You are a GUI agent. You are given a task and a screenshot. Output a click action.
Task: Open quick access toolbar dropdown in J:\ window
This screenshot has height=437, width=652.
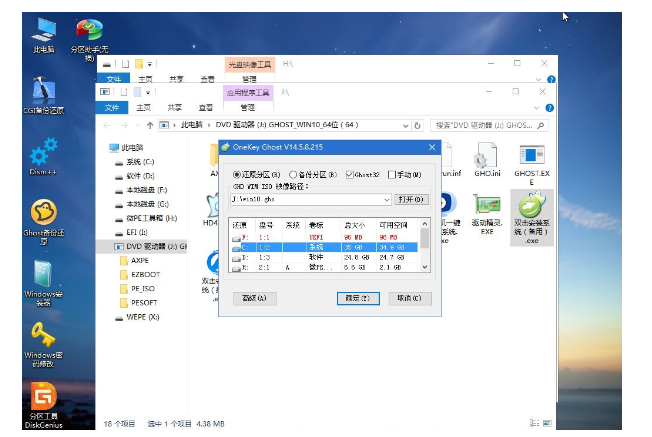point(148,92)
